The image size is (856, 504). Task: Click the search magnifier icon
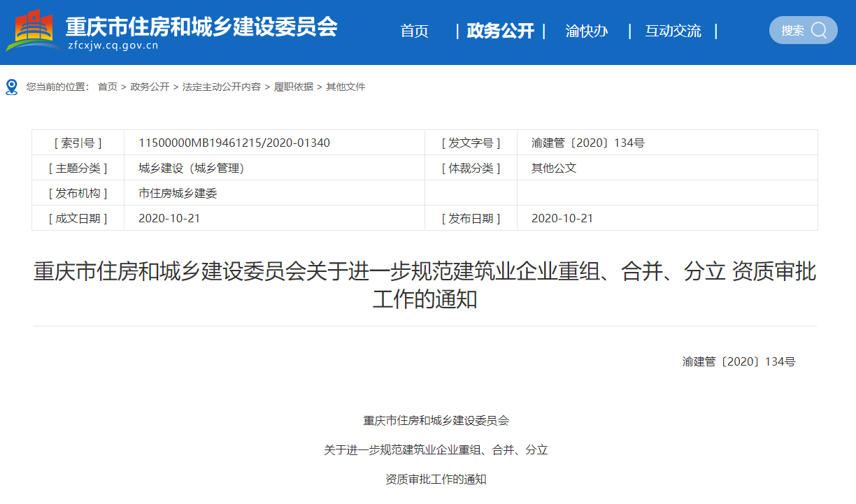pos(819,30)
